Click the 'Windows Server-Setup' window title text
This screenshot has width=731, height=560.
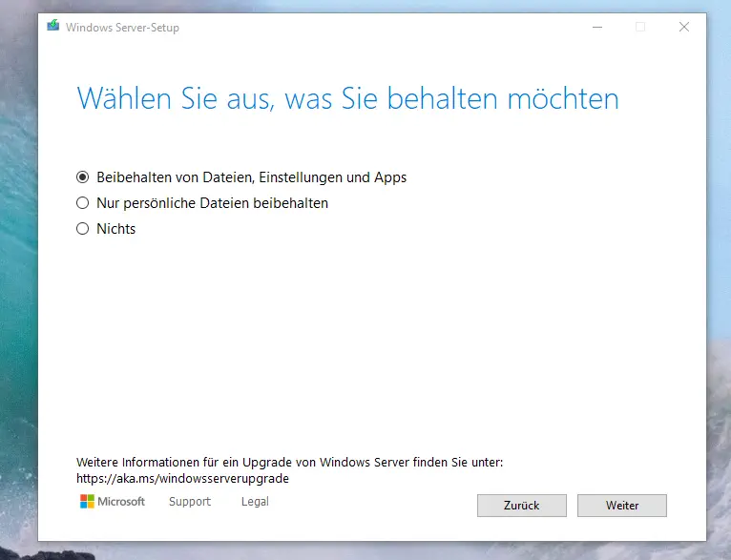click(x=122, y=28)
